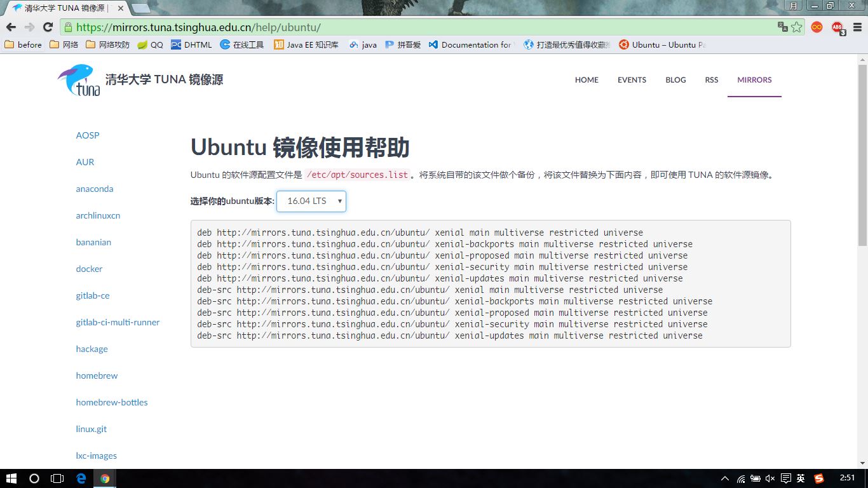Launch Microsoft Edge from the taskbar
Image resolution: width=868 pixels, height=488 pixels.
[81, 478]
